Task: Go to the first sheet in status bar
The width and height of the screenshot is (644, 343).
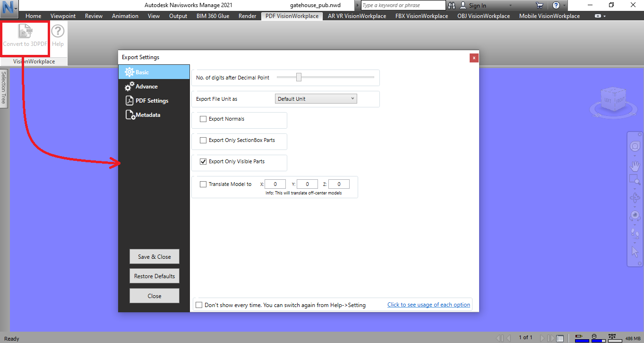Action: tap(499, 338)
